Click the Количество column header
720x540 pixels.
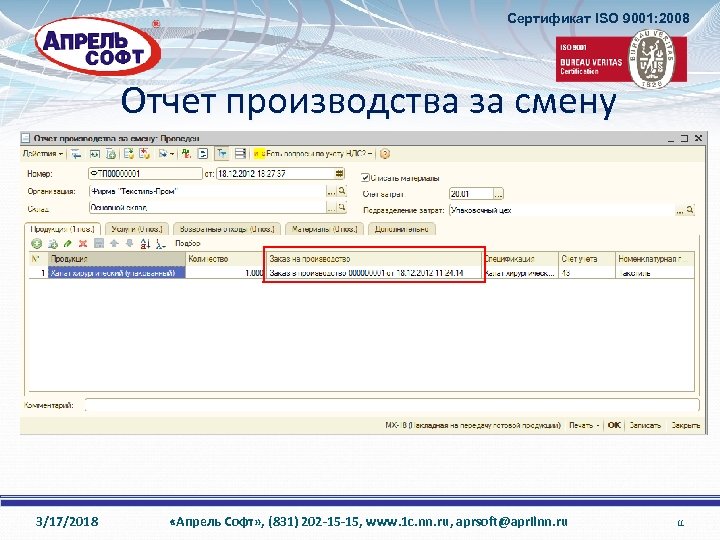point(225,259)
